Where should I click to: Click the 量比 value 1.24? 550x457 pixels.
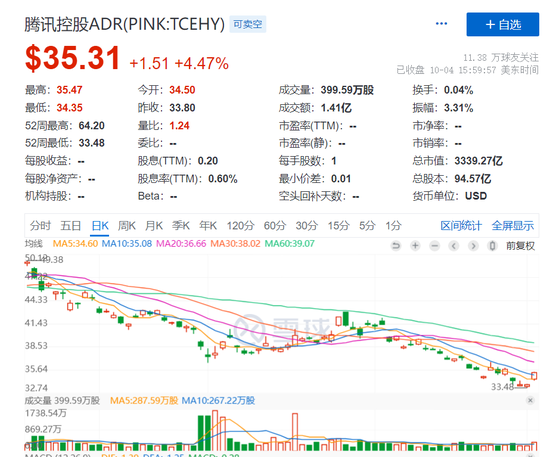tap(179, 126)
